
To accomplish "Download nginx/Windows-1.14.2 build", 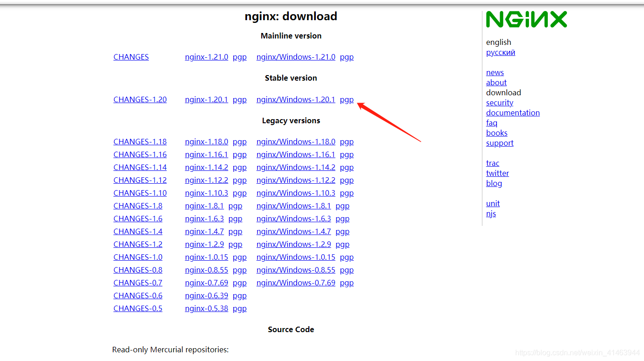I will point(296,167).
